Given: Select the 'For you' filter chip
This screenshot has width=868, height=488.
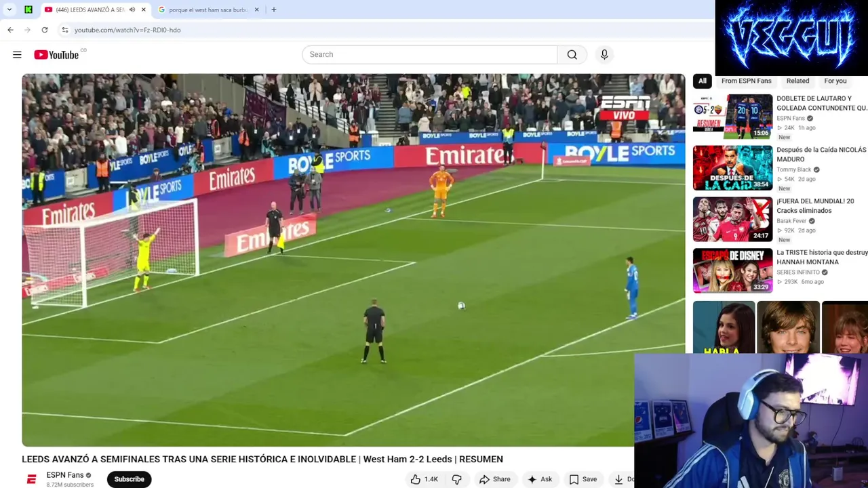Looking at the screenshot, I should (835, 81).
